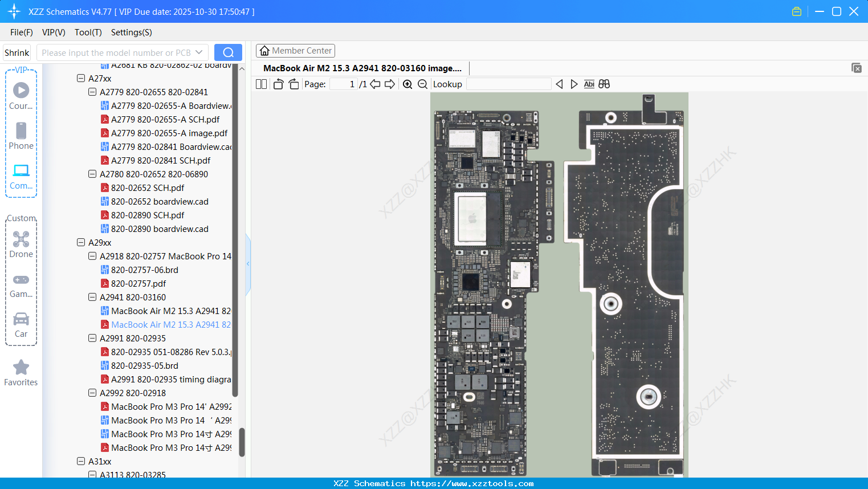This screenshot has width=868, height=489.
Task: Click the binoculars find icon
Action: [x=604, y=84]
